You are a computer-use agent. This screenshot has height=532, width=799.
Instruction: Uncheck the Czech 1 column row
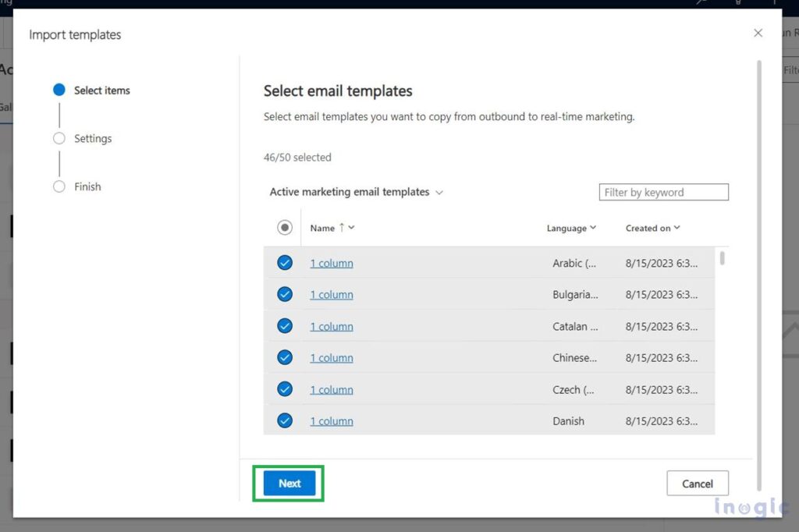pyautogui.click(x=285, y=389)
